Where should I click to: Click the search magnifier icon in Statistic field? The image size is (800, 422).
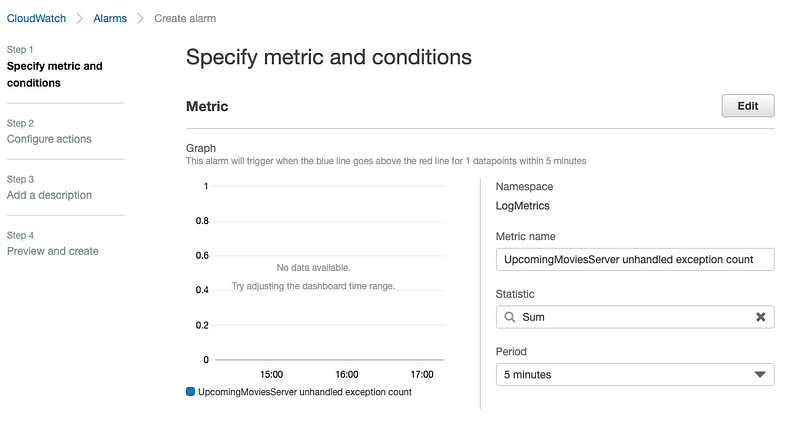point(510,317)
